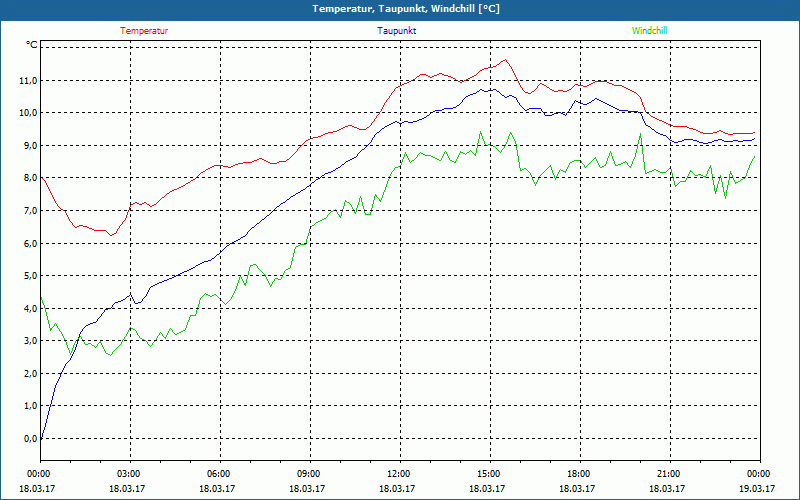800x500 pixels.
Task: Click the red temperature peak near 15:30
Action: pos(505,60)
